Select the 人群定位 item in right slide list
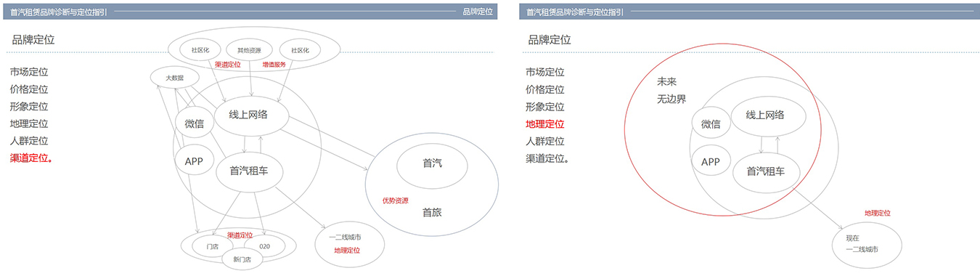 (545, 142)
